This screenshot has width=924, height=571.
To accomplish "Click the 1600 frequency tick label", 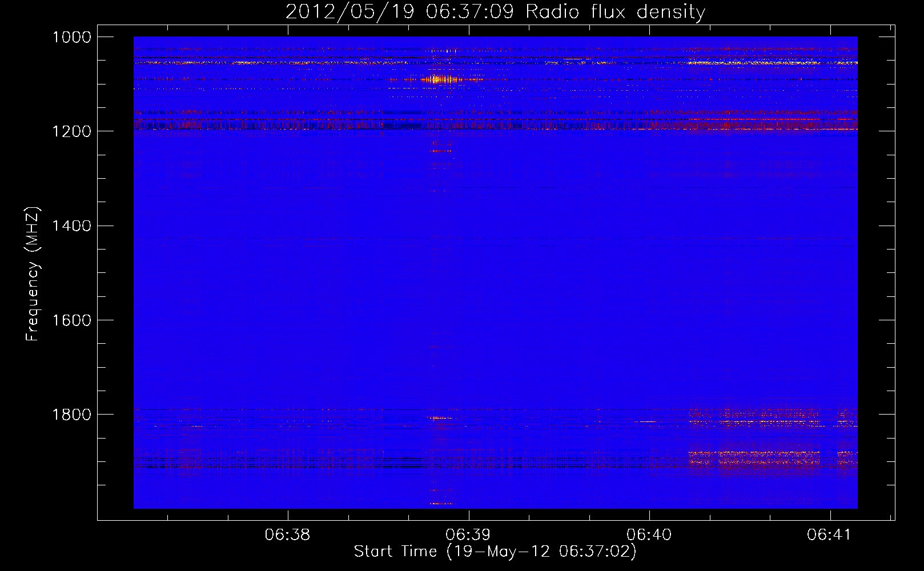I will pos(72,320).
